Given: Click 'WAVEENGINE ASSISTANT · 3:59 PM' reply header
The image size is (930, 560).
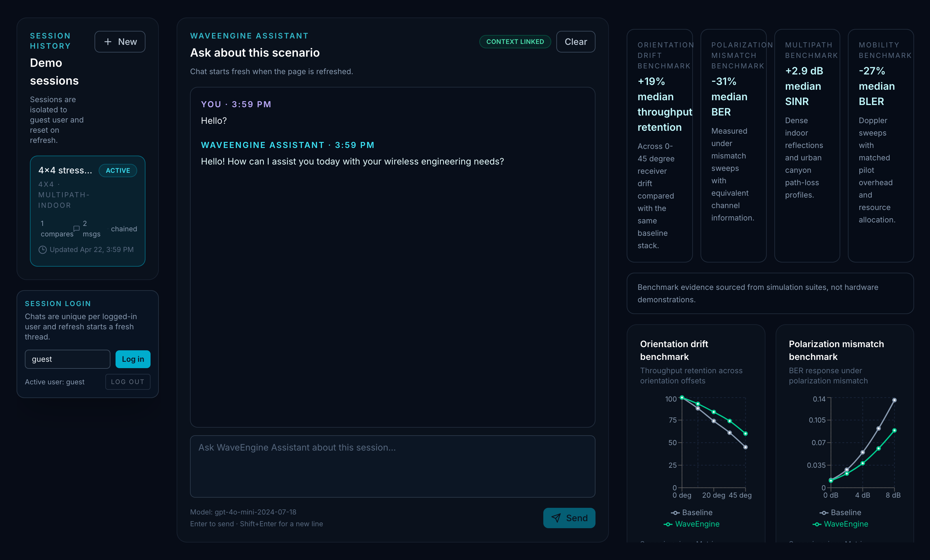Looking at the screenshot, I should 288,145.
